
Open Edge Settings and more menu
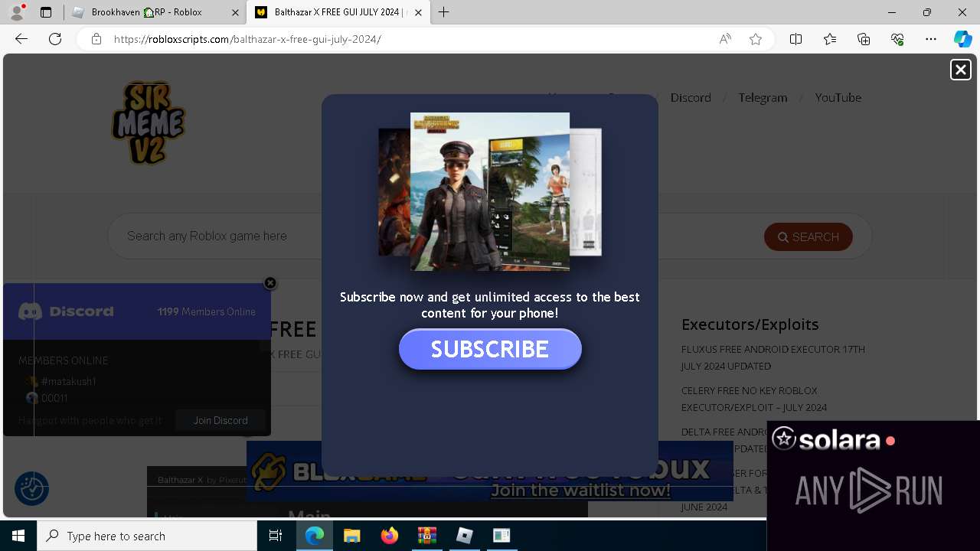pyautogui.click(x=931, y=39)
